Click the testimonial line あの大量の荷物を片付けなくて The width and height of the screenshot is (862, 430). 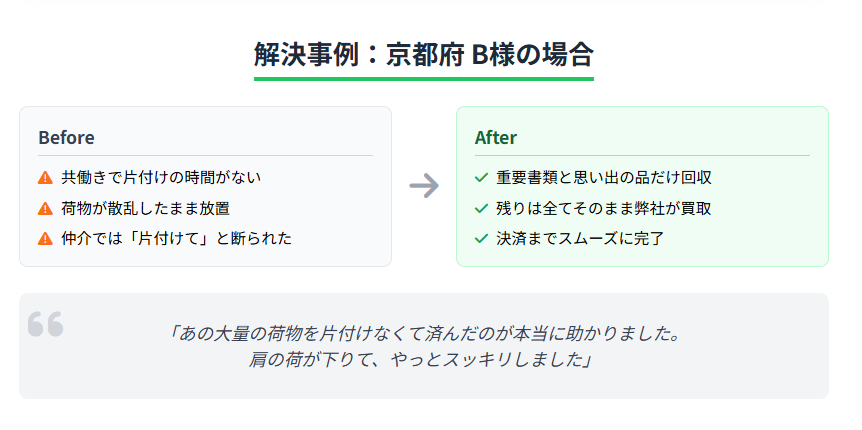[x=424, y=333]
